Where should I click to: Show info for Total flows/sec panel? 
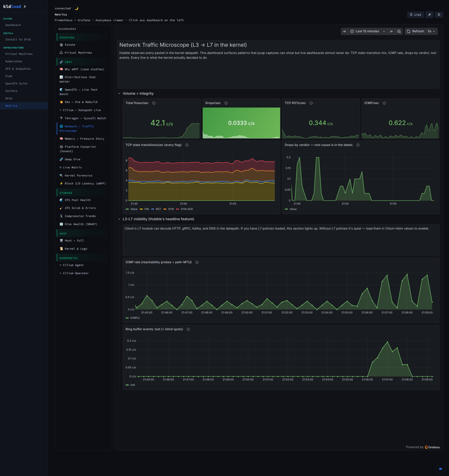154,103
